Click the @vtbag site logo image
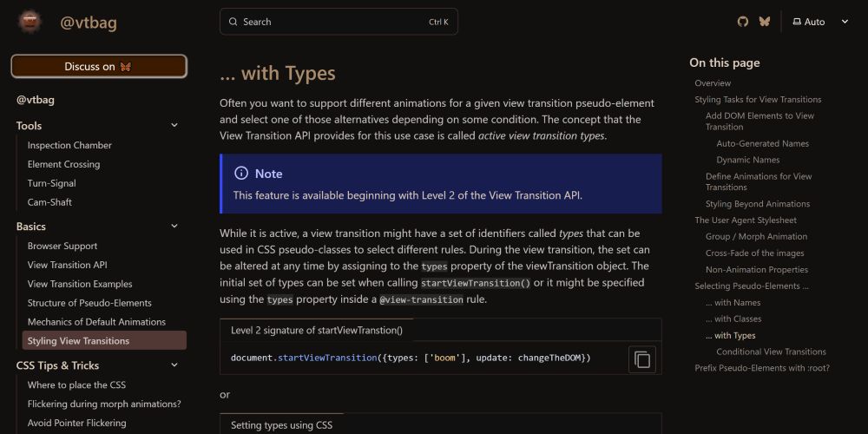The height and width of the screenshot is (434, 868). [30, 23]
